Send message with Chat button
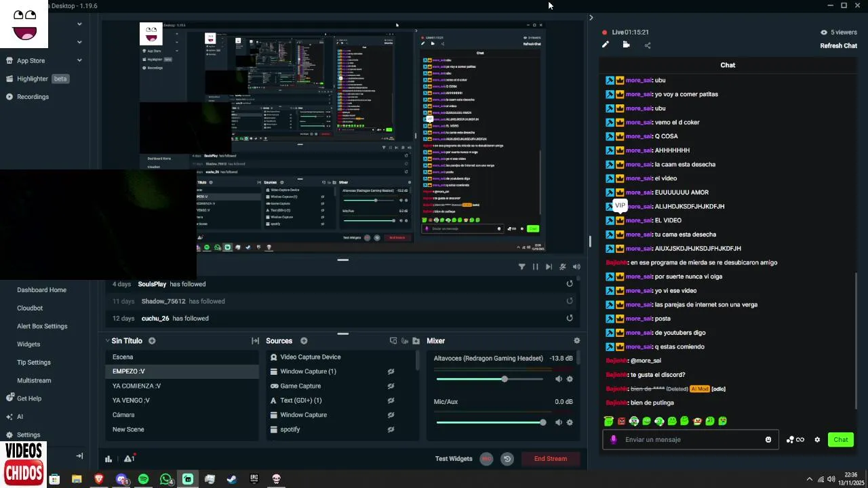The width and height of the screenshot is (868, 488). point(841,440)
